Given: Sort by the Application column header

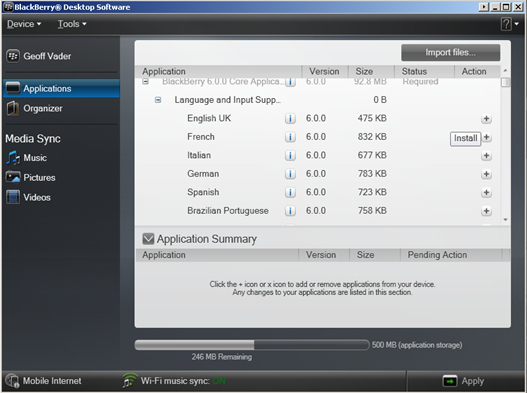Looking at the screenshot, I should pos(218,71).
